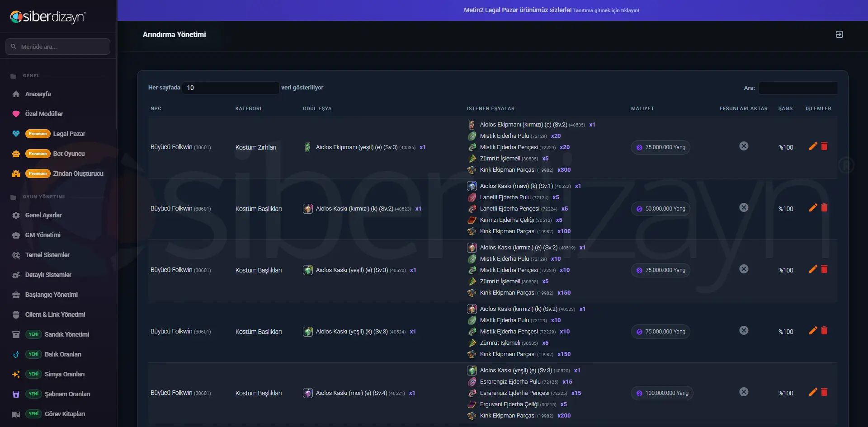
Task: Click the siberdizayn logo
Action: tap(48, 17)
